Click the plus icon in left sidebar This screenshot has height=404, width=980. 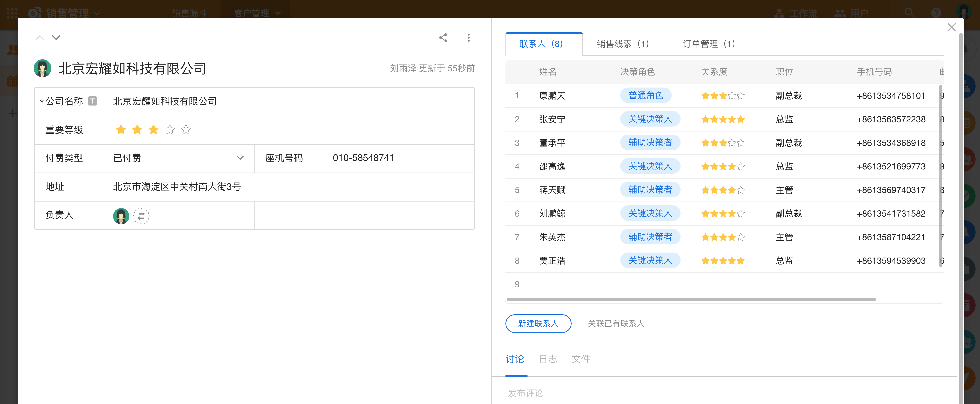click(x=13, y=113)
